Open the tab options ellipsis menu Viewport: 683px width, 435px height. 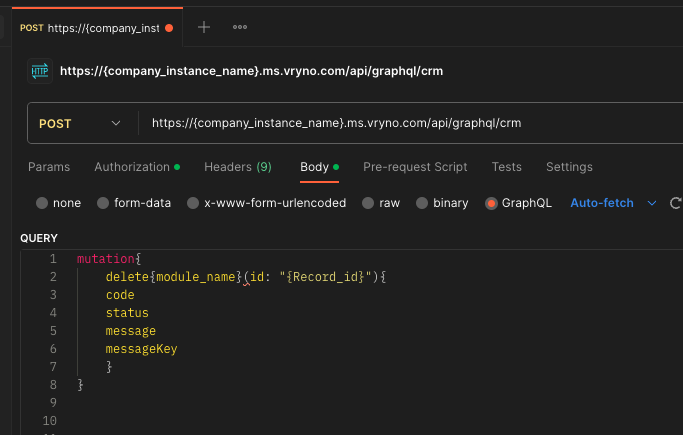240,27
